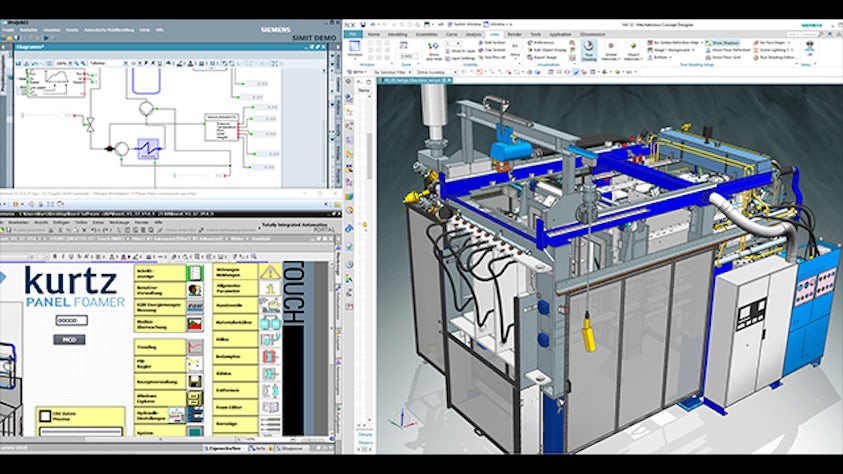Open the File tab in NX ribbon
The image size is (843, 474).
coord(353,34)
